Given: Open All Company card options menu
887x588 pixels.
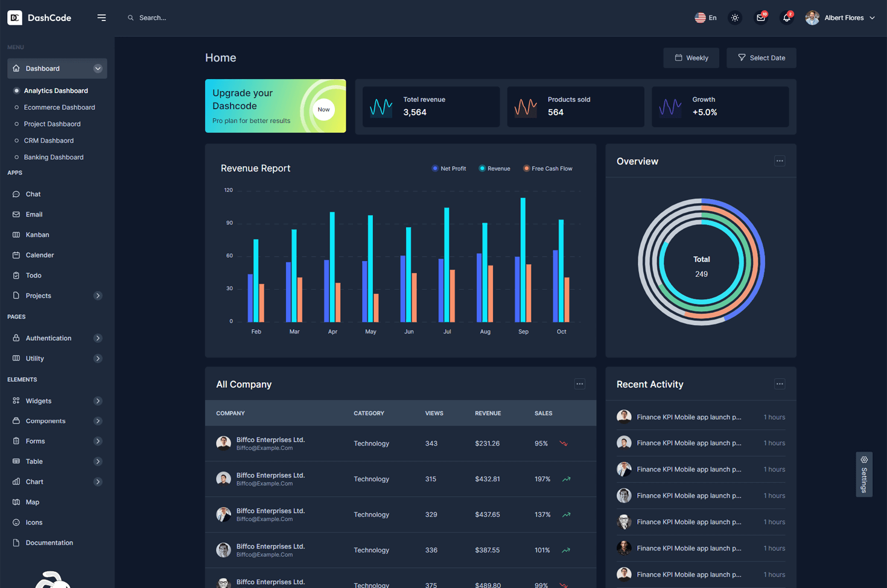Looking at the screenshot, I should tap(580, 384).
